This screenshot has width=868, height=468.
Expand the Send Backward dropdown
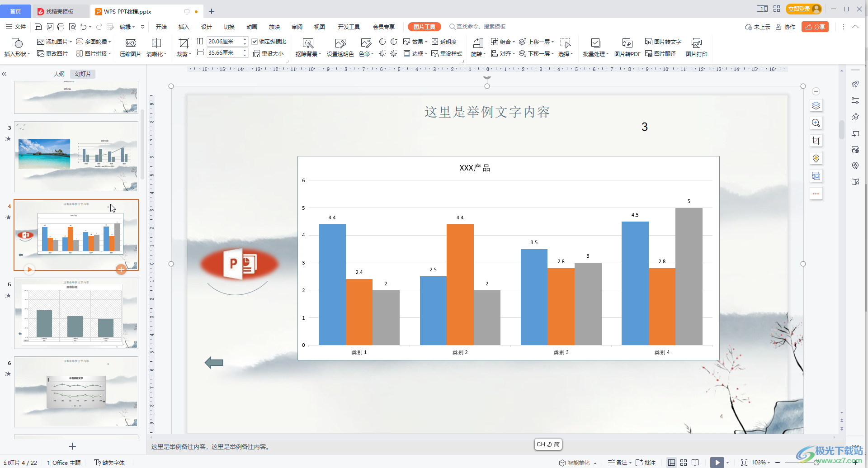(x=552, y=53)
